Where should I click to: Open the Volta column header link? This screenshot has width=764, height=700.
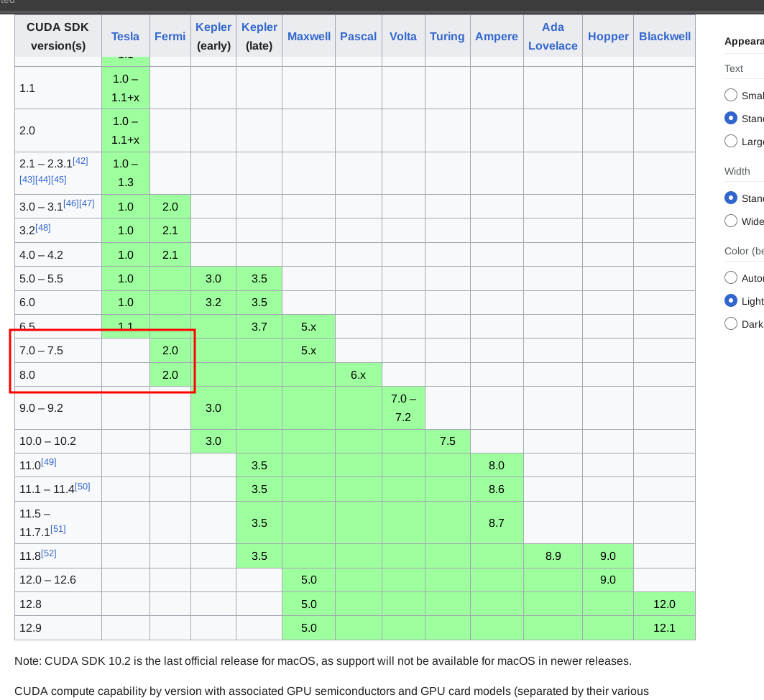coord(403,37)
